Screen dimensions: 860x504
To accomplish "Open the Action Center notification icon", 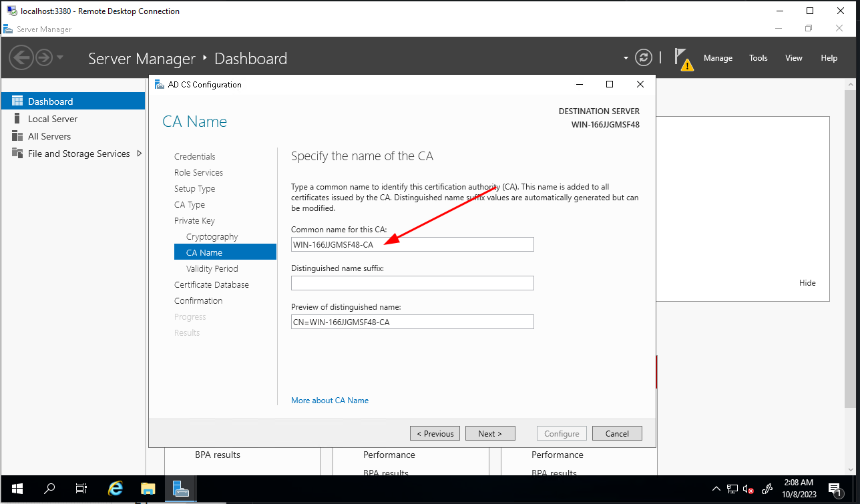I will pyautogui.click(x=835, y=489).
